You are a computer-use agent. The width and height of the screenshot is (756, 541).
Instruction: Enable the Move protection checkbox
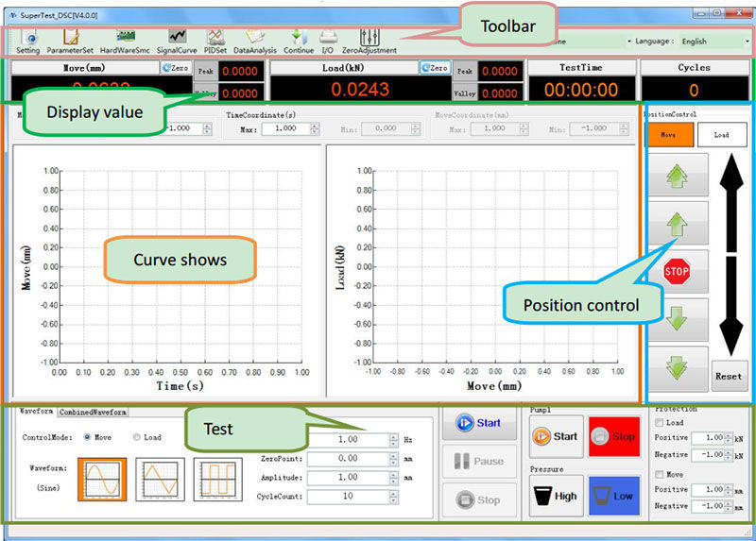point(658,475)
